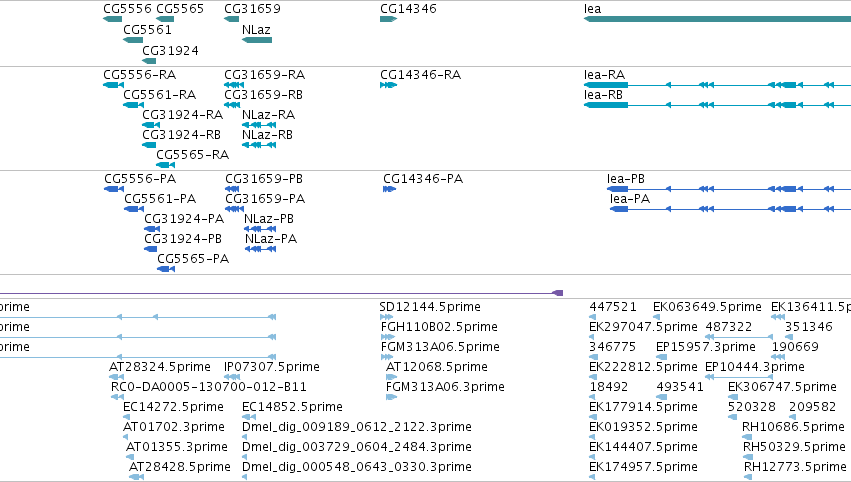Click EST EK063649.5prime

click(x=707, y=307)
